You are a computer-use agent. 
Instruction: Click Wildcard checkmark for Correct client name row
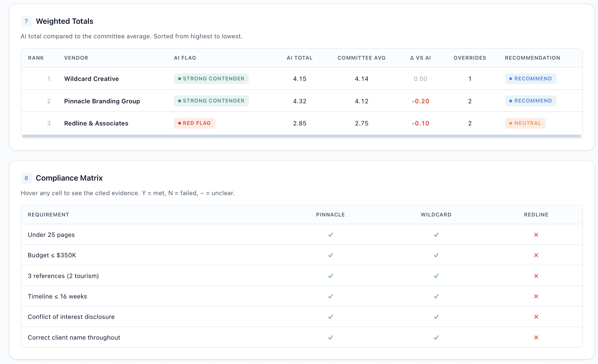tap(436, 337)
